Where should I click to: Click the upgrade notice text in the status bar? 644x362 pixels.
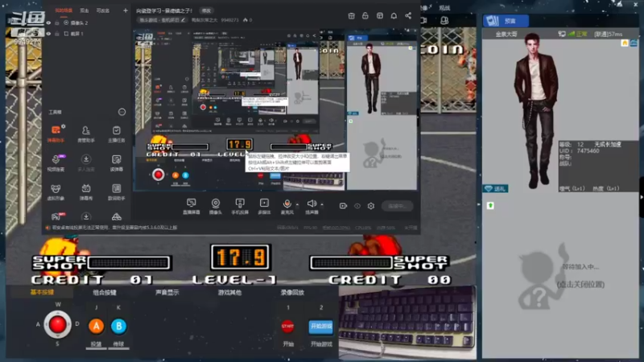pyautogui.click(x=114, y=228)
